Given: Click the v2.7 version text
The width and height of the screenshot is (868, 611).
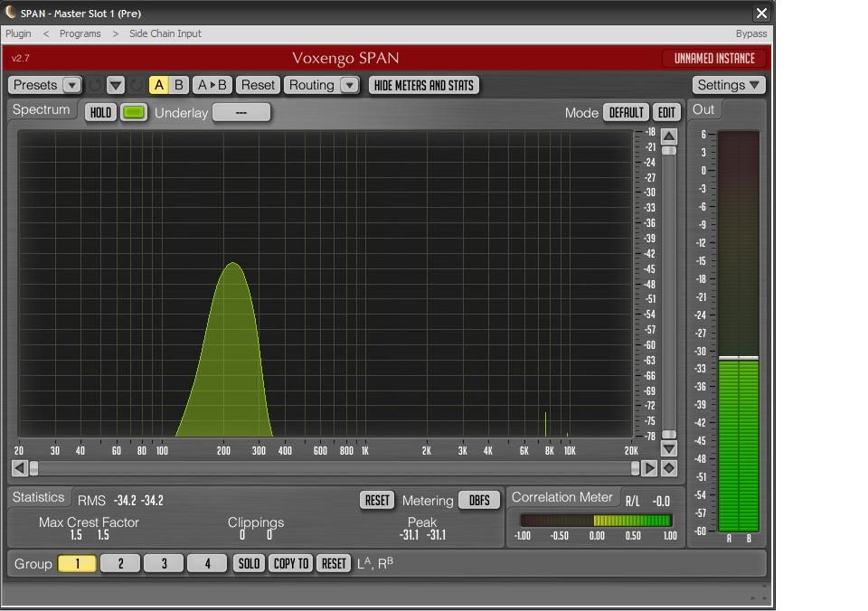Looking at the screenshot, I should pyautogui.click(x=21, y=58).
